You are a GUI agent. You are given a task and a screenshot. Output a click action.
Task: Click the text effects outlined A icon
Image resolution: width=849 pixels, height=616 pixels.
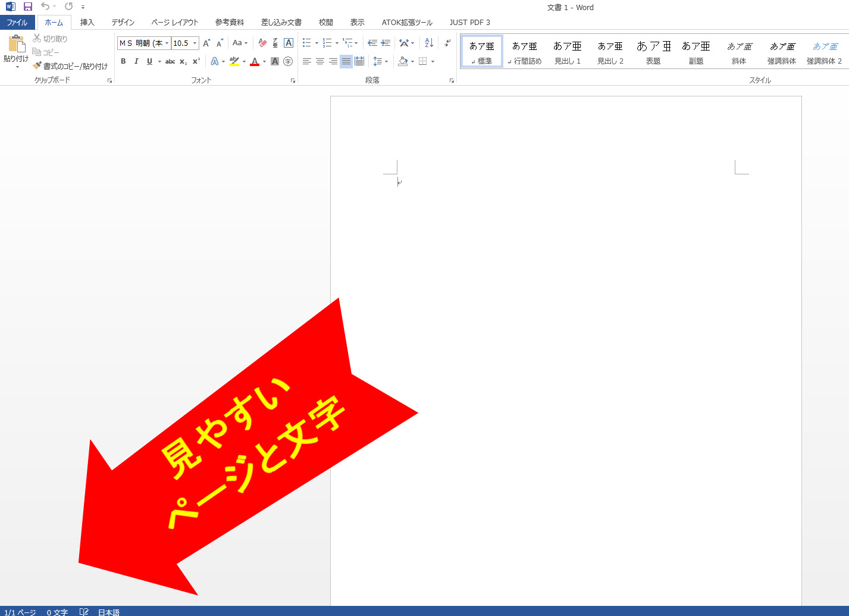pyautogui.click(x=214, y=61)
